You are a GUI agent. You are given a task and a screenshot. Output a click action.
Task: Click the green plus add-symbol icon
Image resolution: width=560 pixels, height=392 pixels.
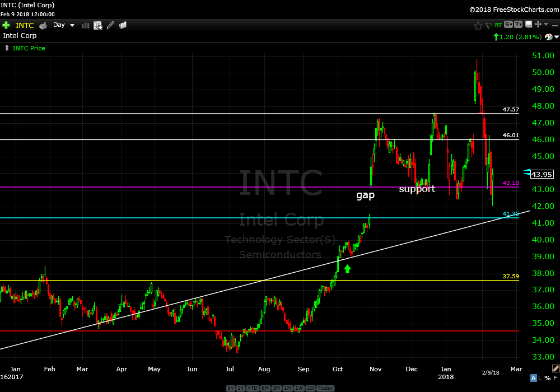6,25
